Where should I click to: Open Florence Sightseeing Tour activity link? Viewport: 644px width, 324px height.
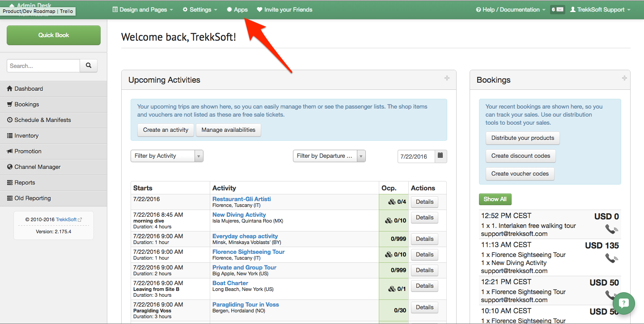pyautogui.click(x=248, y=252)
